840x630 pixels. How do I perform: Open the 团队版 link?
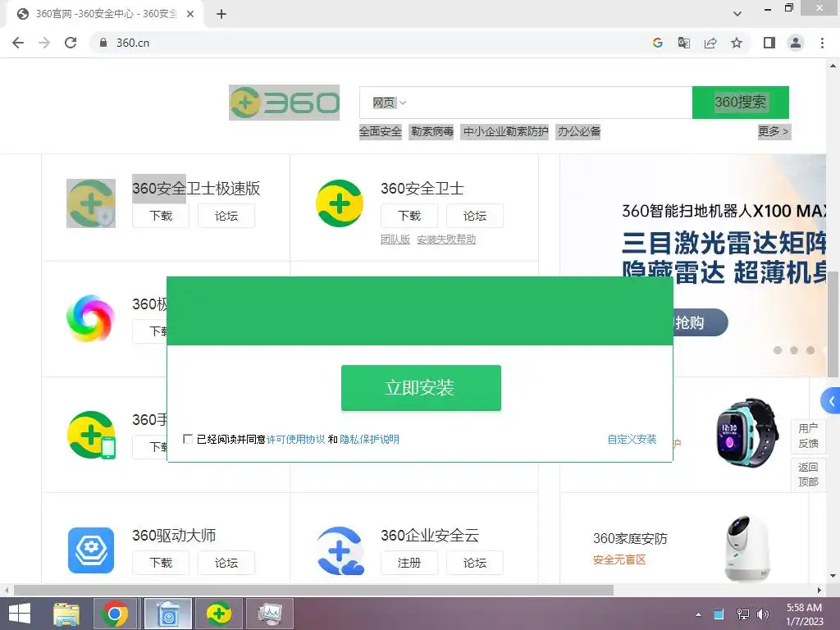coord(395,240)
